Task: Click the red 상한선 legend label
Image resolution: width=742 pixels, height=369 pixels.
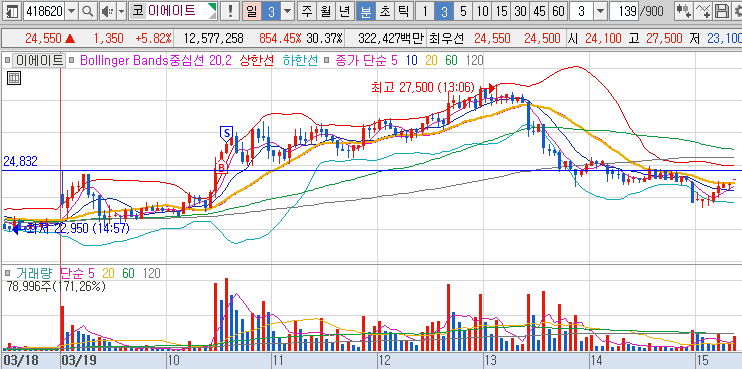Action: click(257, 61)
